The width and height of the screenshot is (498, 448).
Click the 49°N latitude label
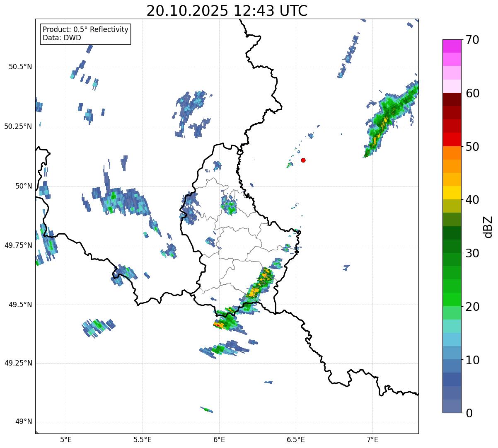tap(24, 422)
